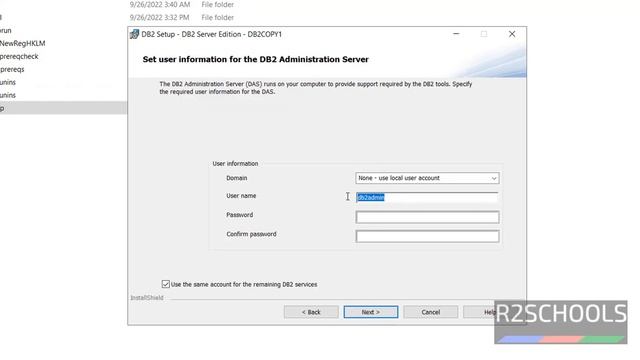Select the NewRegHKLM item in Explorer

22,43
